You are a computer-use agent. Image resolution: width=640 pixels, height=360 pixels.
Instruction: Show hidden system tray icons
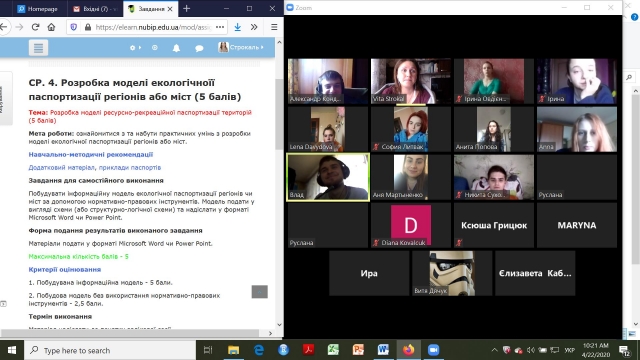coord(494,350)
